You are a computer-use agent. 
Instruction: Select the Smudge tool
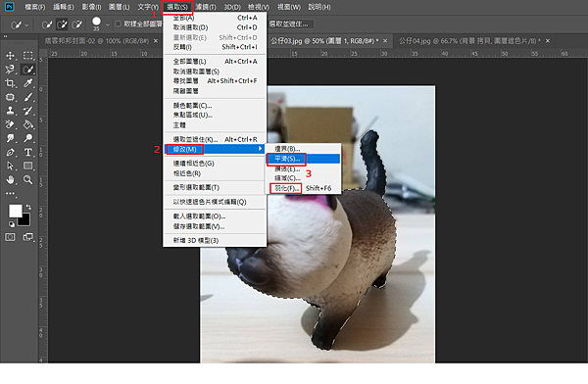click(10, 138)
